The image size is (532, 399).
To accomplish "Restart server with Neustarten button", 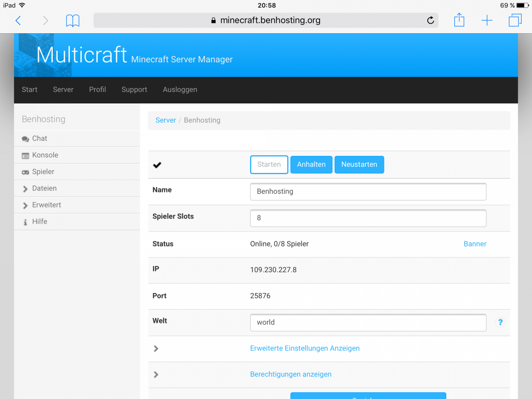I will point(359,165).
